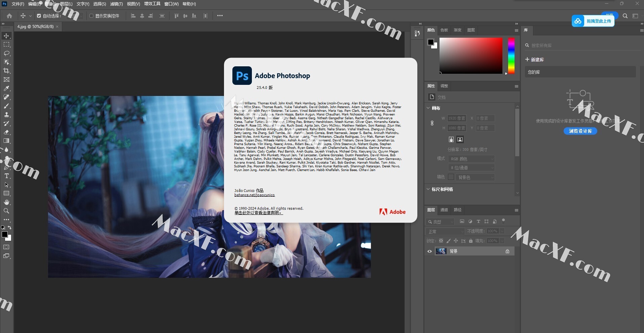The width and height of the screenshot is (644, 333).
Task: Toggle the layer filter on/off switch
Action: (503, 221)
